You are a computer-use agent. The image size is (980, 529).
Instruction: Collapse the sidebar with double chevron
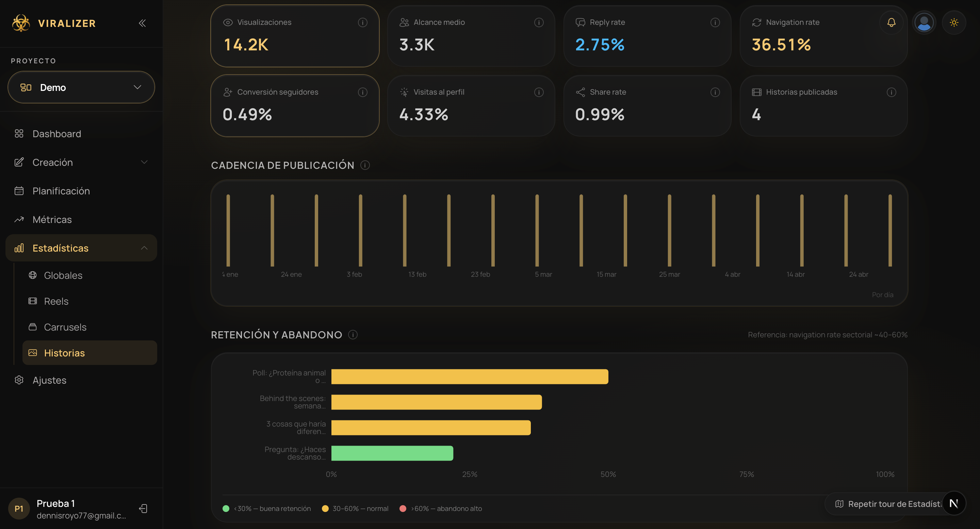click(x=142, y=23)
